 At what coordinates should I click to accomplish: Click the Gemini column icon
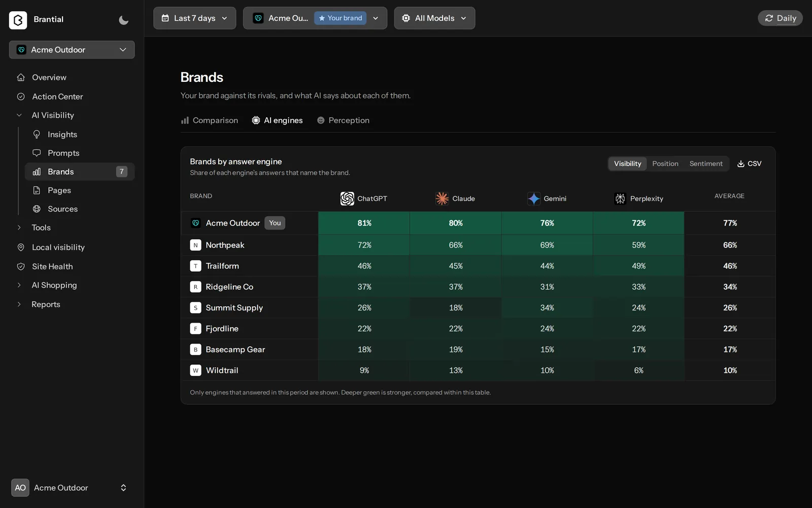[534, 199]
